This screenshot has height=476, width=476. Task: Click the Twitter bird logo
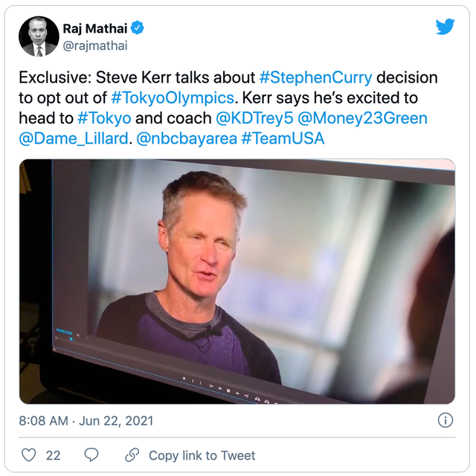[445, 28]
